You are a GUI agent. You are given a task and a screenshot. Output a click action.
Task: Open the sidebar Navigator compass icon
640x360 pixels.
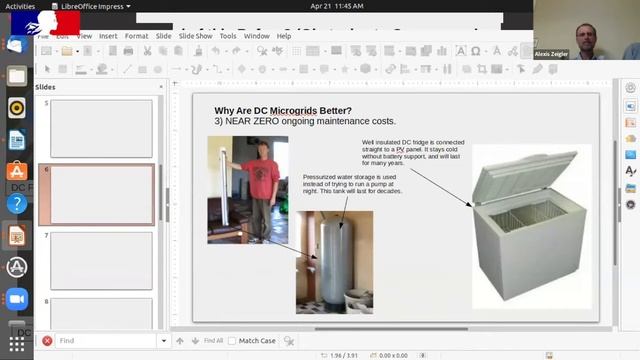point(631,204)
